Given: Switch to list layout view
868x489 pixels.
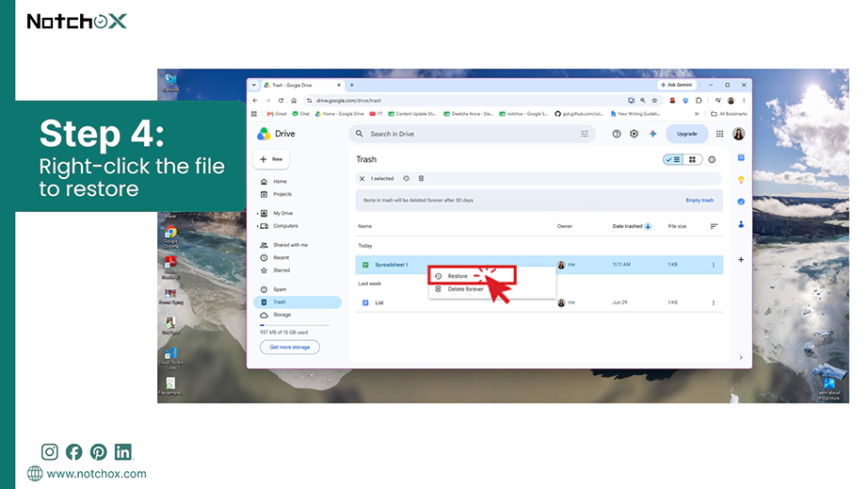Looking at the screenshot, I should 672,159.
